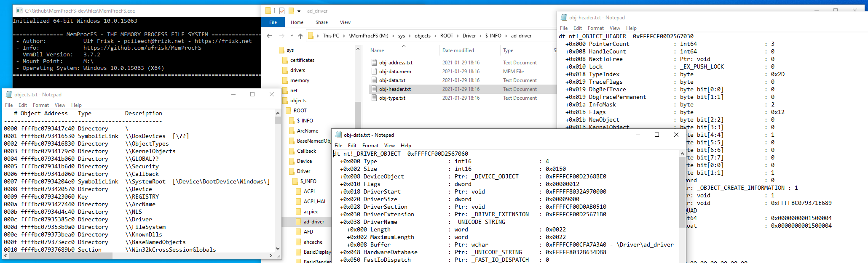Open Edit menu in objects.txt Notepad
This screenshot has height=263, width=868.
coord(23,105)
